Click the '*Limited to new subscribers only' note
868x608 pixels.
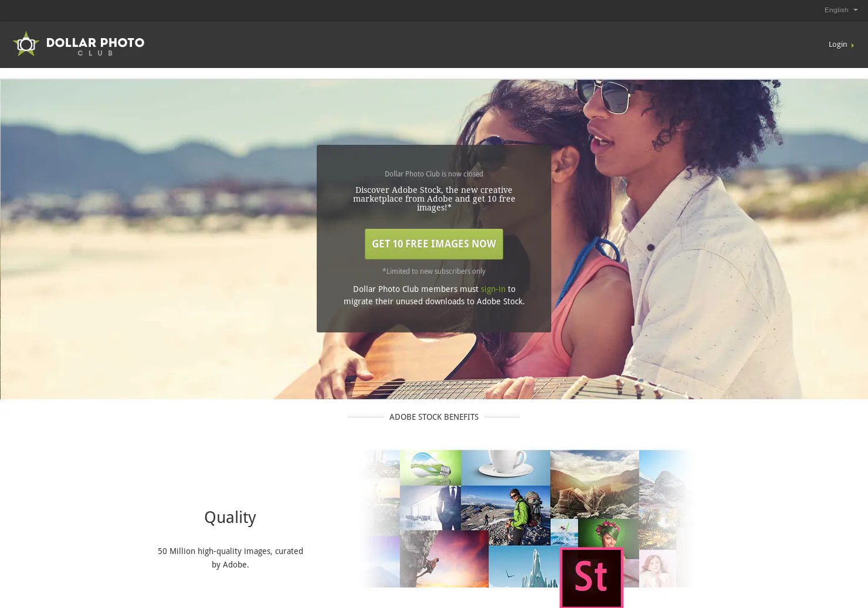point(434,271)
